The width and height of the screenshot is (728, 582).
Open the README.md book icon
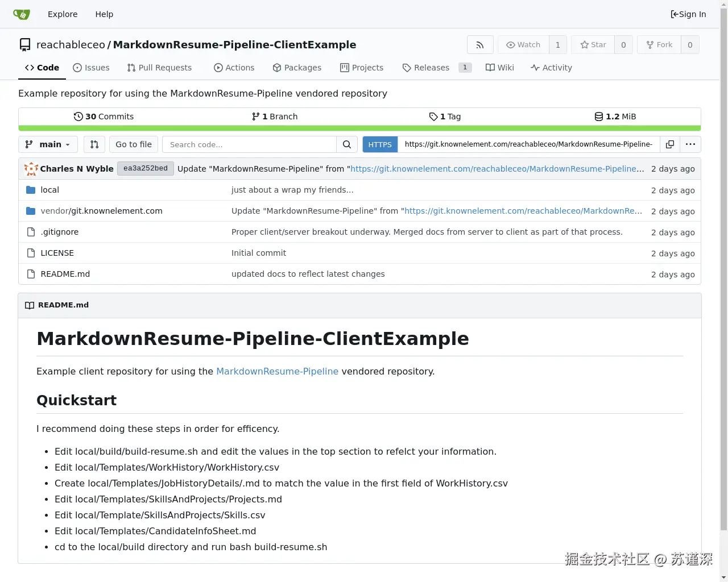coord(30,305)
